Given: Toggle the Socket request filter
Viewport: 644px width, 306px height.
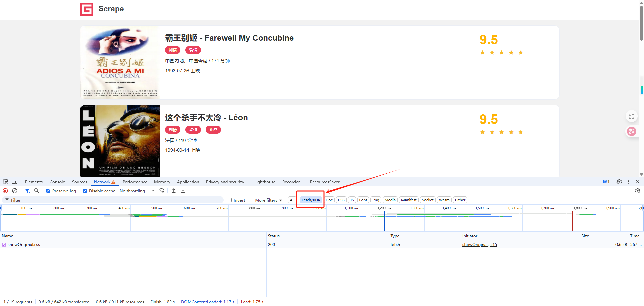Looking at the screenshot, I should point(428,200).
